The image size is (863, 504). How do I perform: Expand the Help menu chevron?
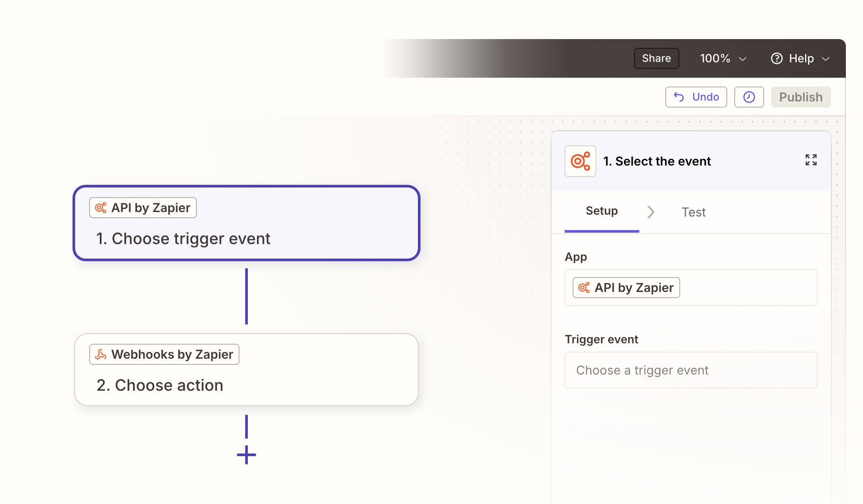pos(827,58)
